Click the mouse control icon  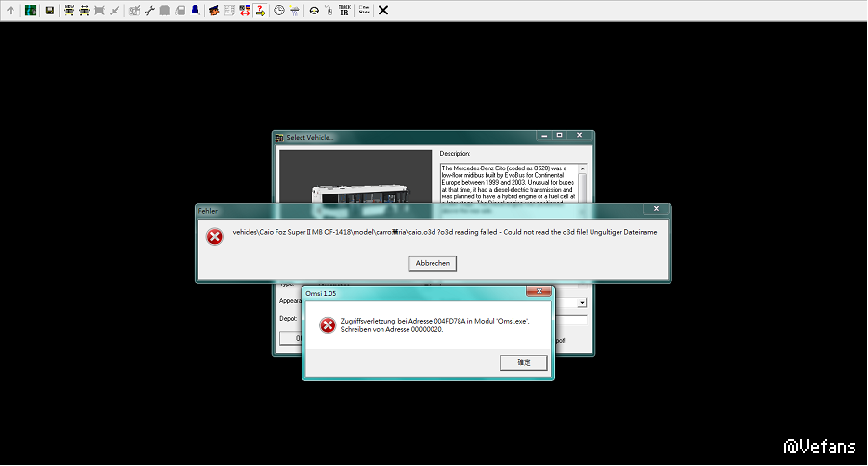point(329,10)
